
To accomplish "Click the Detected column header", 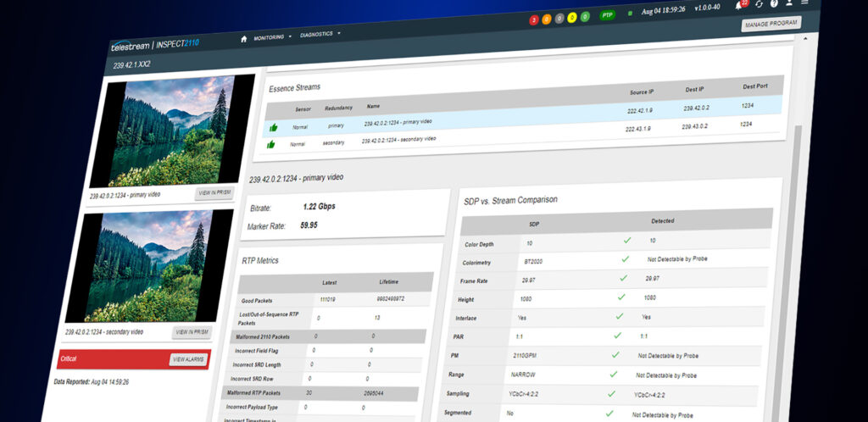I will coord(663,220).
